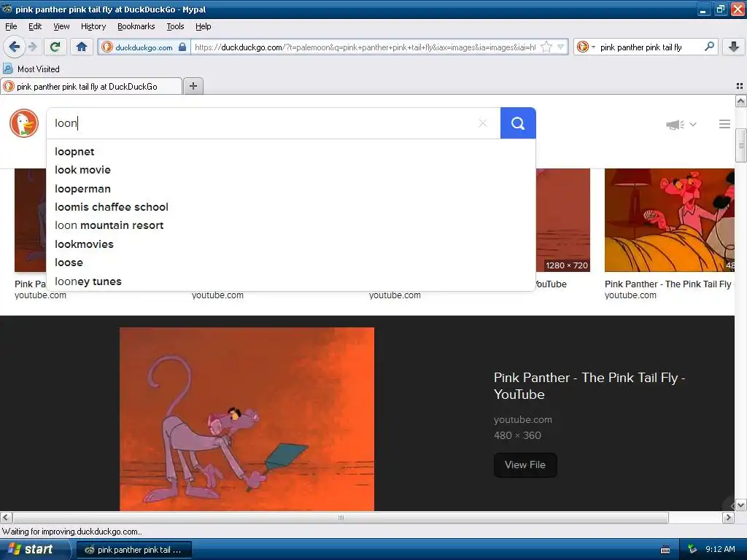This screenshot has height=560, width=747.
Task: Open the View menu
Action: point(61,26)
